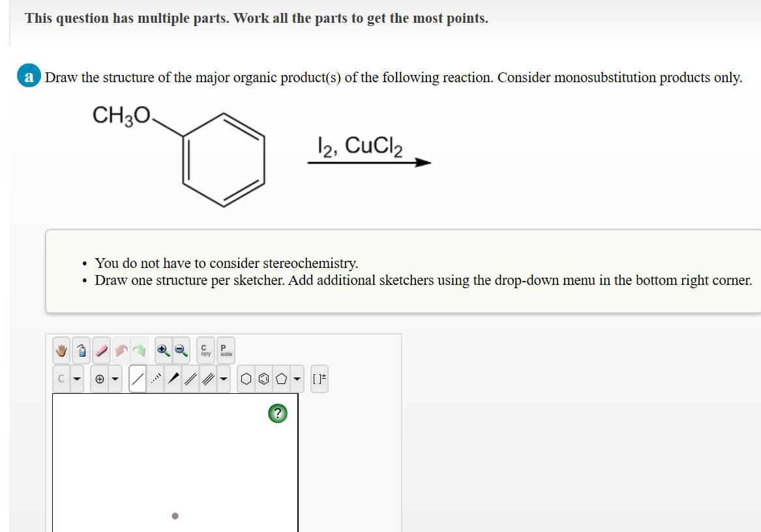The image size is (761, 532).
Task: Expand the ring template dropdown
Action: [296, 379]
